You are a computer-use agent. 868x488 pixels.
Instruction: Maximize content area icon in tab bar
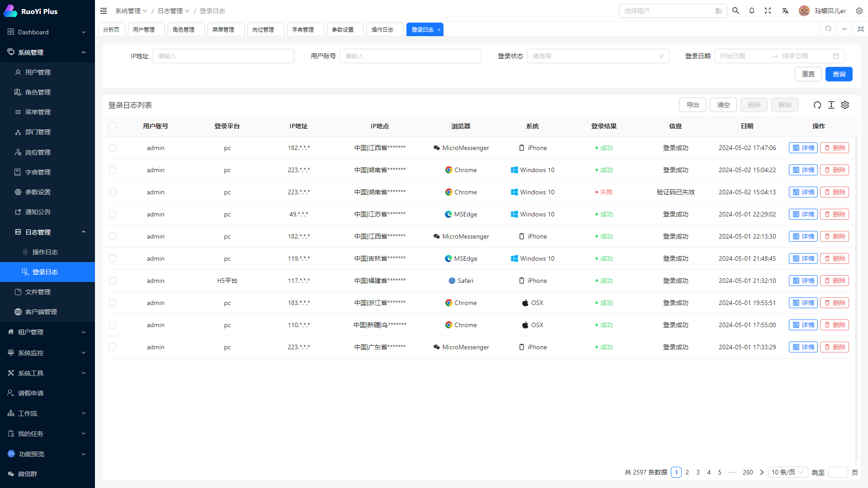pyautogui.click(x=861, y=29)
